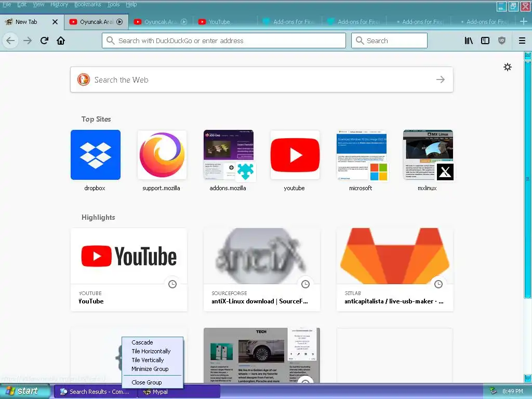The image size is (532, 399).
Task: Click the history clock on GitLab card
Action: 438,284
